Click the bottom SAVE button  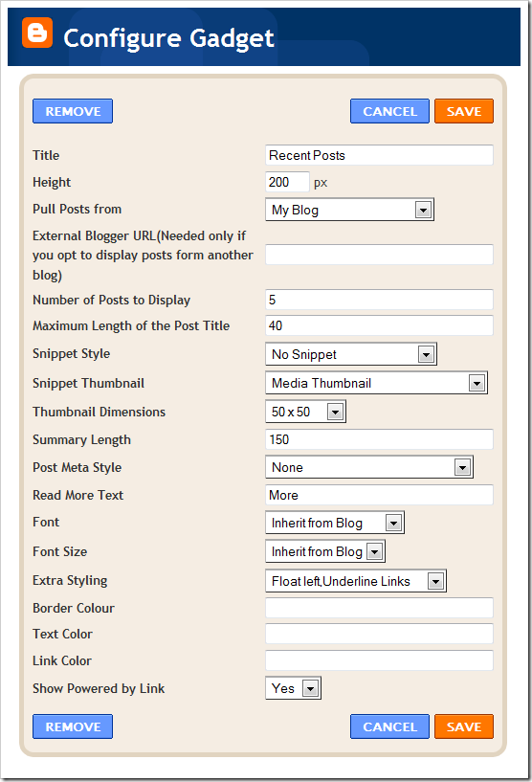(464, 726)
